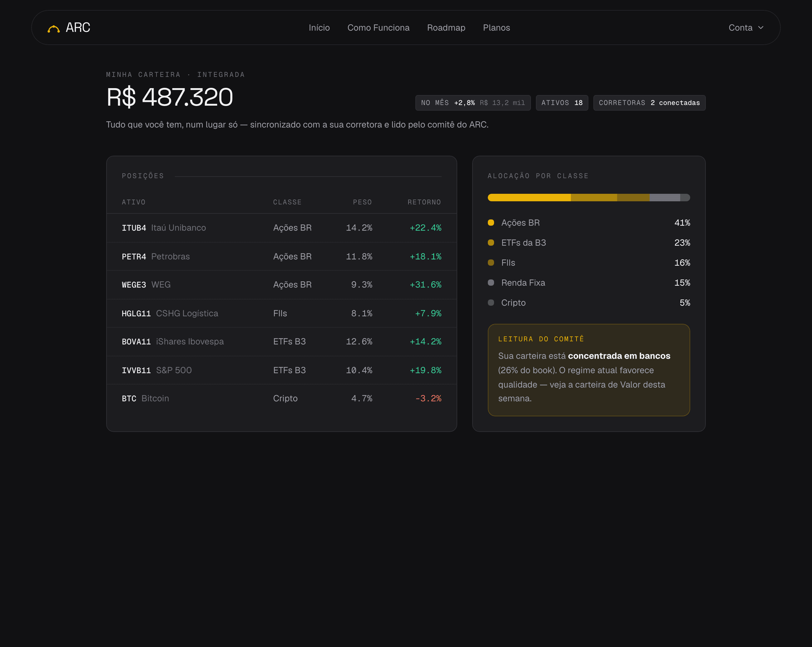This screenshot has width=812, height=647.
Task: Click the Cripto legend dot
Action: point(491,302)
